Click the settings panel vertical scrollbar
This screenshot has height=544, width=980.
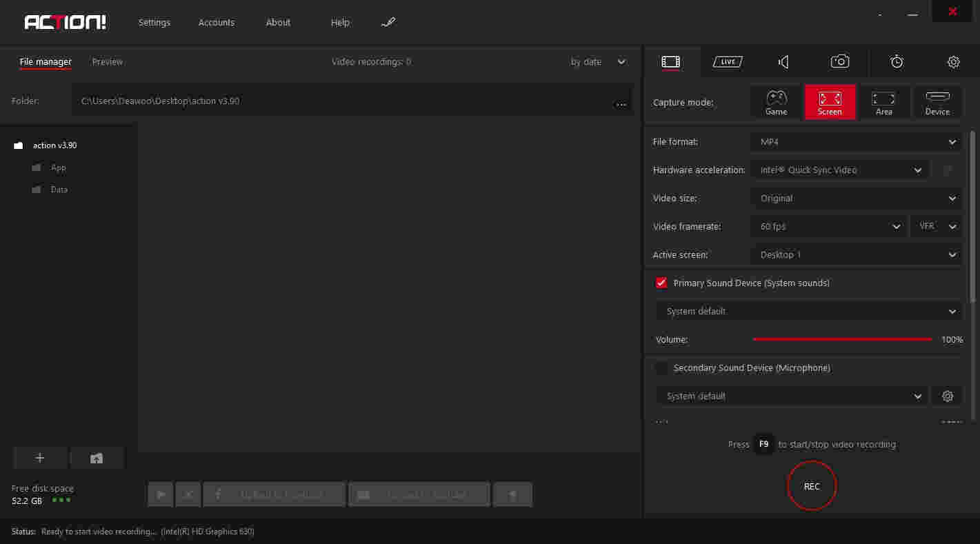(x=973, y=216)
